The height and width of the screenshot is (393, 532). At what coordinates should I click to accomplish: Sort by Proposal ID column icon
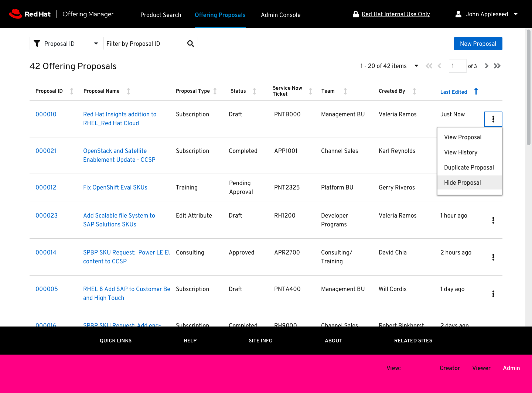point(72,91)
